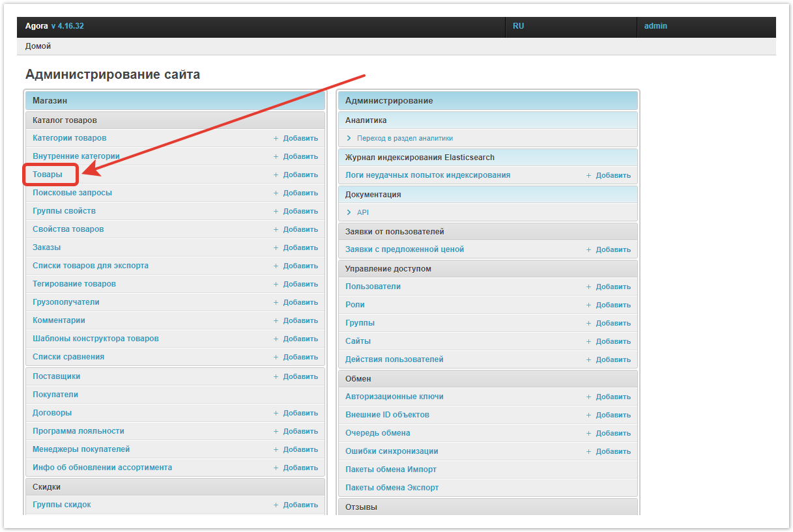Open the admin user menu
The height and width of the screenshot is (532, 793).
(656, 26)
